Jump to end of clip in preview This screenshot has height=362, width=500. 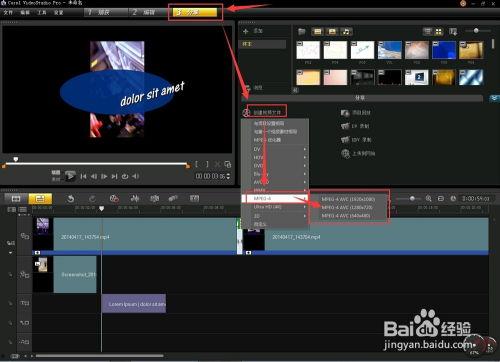click(115, 176)
